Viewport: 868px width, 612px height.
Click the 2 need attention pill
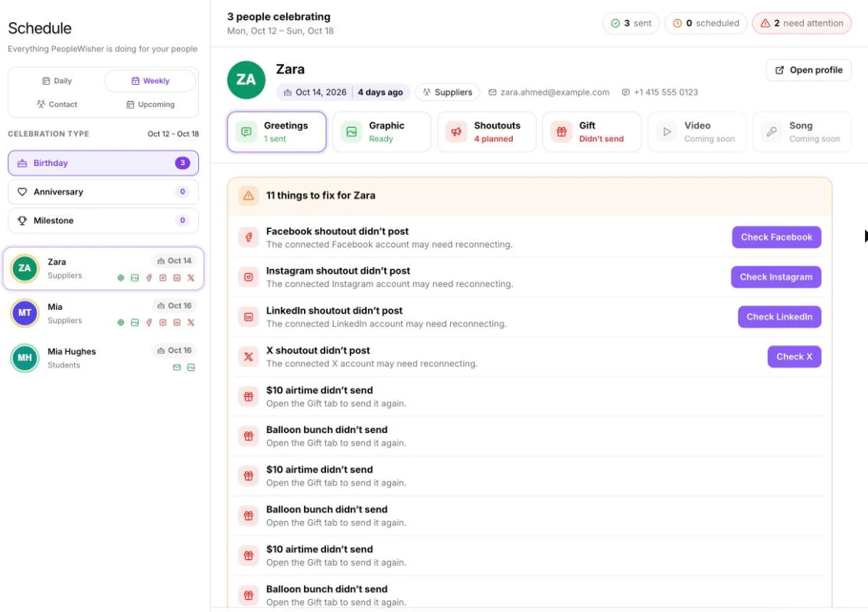(801, 23)
